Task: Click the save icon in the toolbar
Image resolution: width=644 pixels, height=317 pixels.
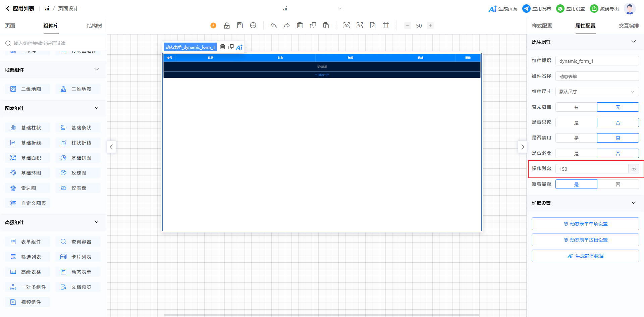Action: point(240,25)
